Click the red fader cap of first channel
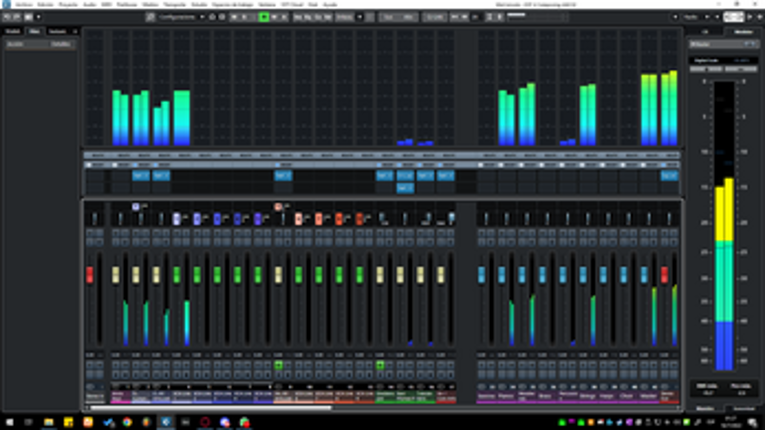The image size is (765, 430). click(90, 274)
